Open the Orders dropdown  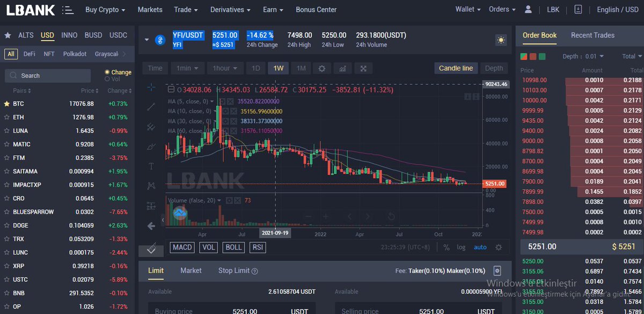point(502,10)
